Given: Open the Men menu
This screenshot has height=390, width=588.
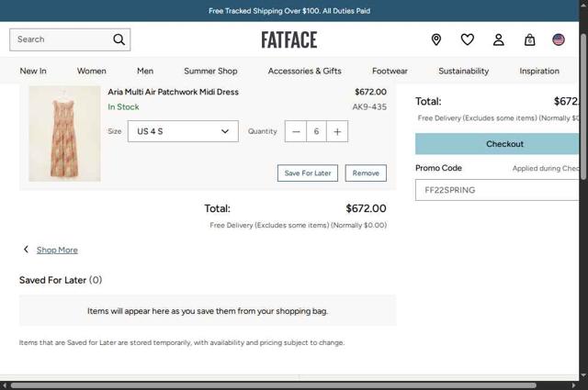Looking at the screenshot, I should (145, 71).
